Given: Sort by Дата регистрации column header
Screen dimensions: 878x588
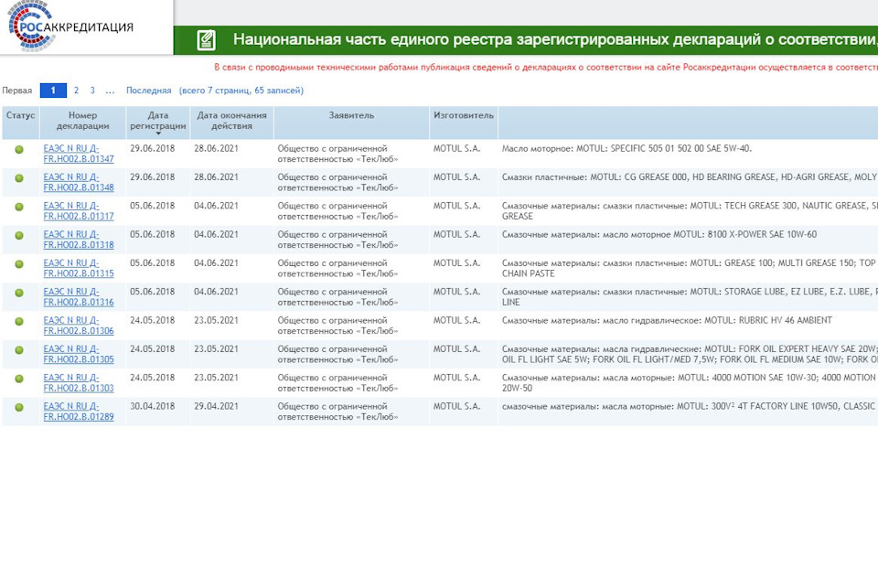Looking at the screenshot, I should [158, 121].
